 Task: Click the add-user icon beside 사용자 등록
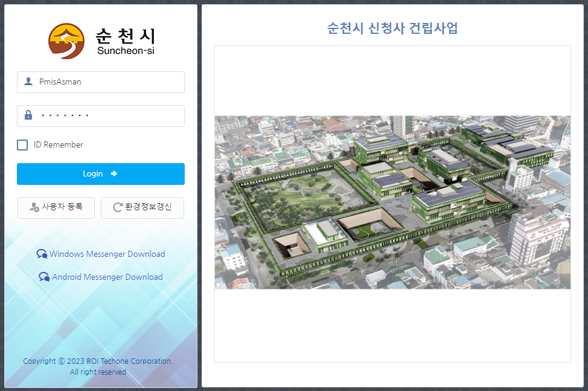click(34, 207)
